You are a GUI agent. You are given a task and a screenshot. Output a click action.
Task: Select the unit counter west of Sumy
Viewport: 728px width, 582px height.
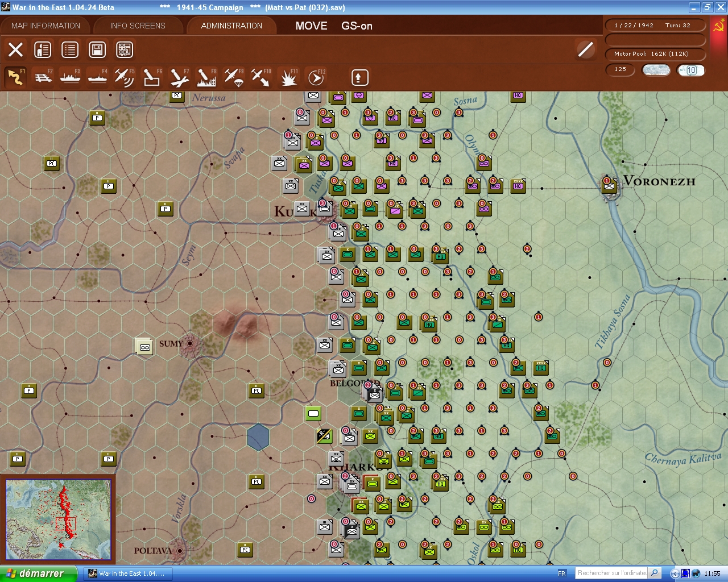pos(144,346)
